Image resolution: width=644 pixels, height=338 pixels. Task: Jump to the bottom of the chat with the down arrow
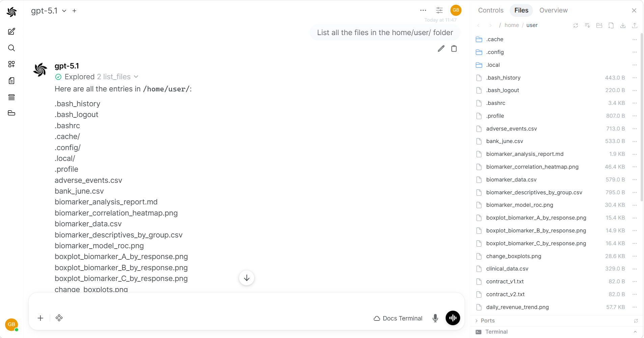(x=247, y=278)
